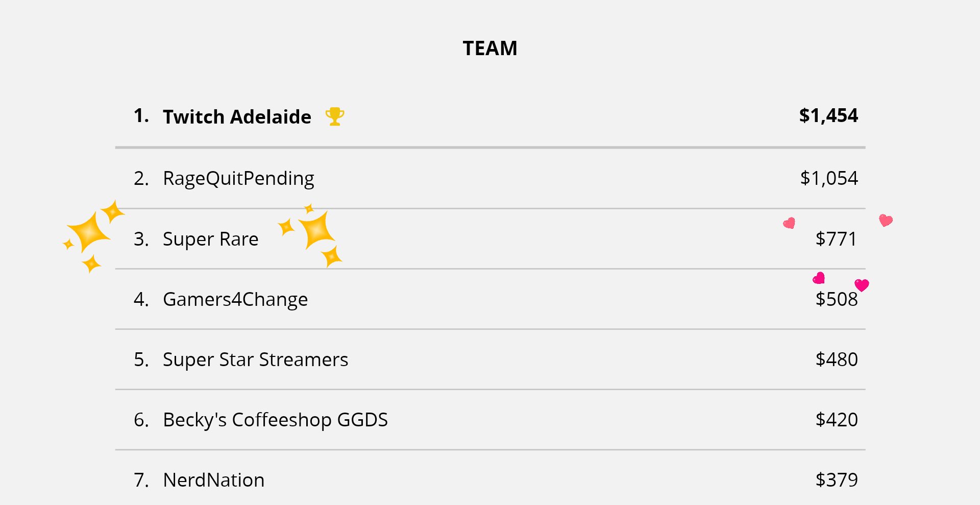The image size is (980, 505).
Task: Click the light pink heart left of $771
Action: [x=789, y=223]
